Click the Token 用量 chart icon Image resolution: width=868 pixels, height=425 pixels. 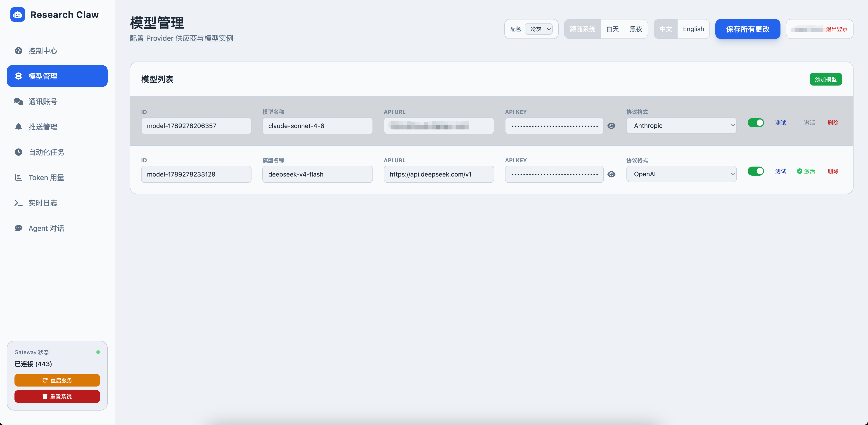pos(19,177)
